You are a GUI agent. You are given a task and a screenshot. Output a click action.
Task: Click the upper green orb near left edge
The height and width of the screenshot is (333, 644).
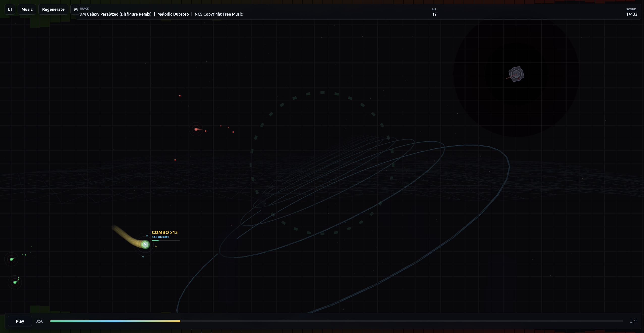12,259
